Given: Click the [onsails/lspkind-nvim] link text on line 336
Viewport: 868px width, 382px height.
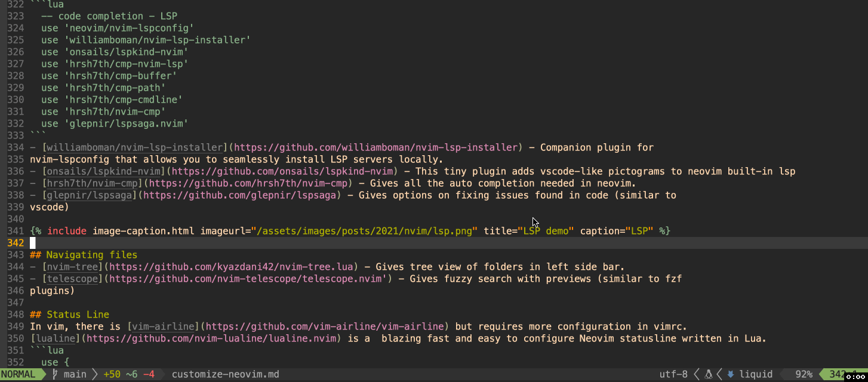Looking at the screenshot, I should coord(103,171).
